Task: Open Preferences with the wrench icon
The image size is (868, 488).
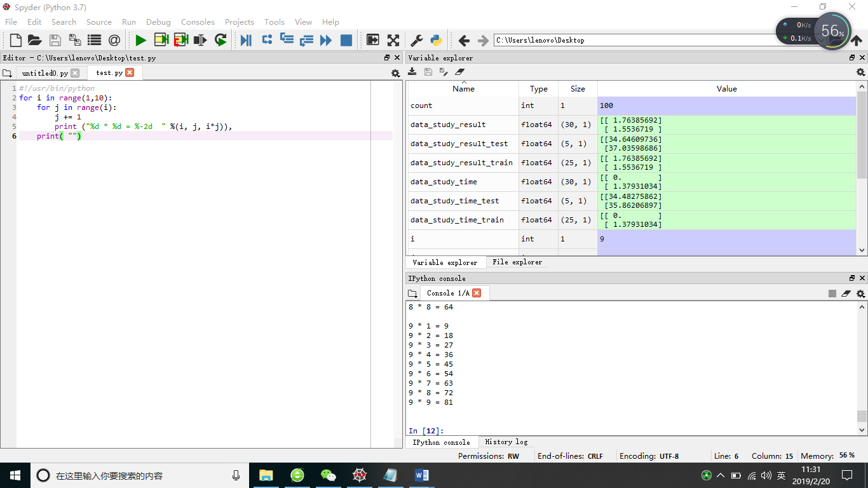Action: (x=416, y=40)
